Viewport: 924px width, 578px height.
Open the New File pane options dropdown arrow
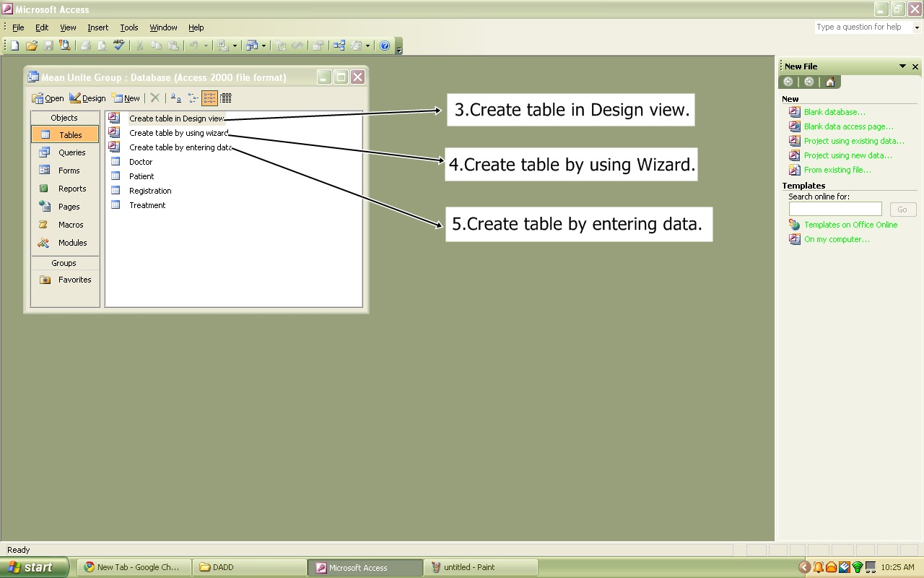click(902, 66)
